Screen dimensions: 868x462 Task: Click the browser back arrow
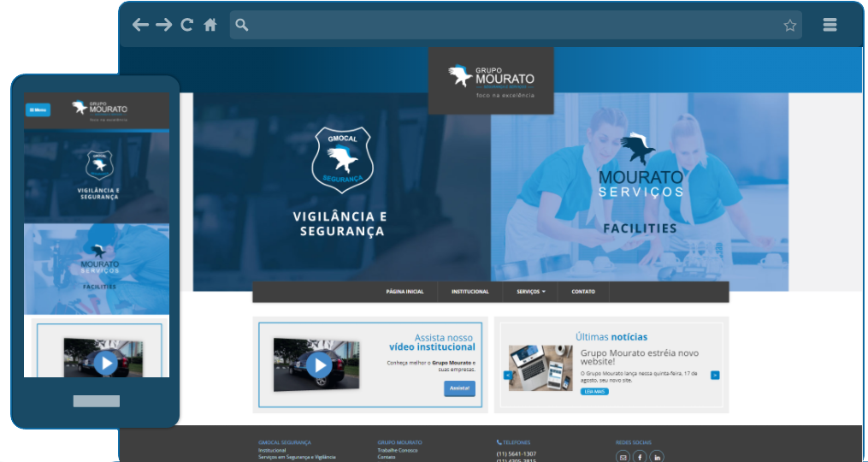(x=140, y=25)
